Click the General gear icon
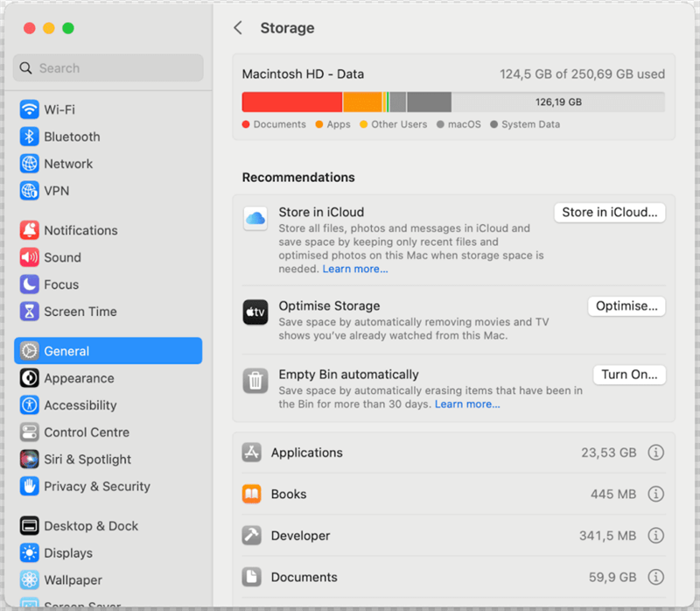The image size is (700, 611). pos(30,351)
